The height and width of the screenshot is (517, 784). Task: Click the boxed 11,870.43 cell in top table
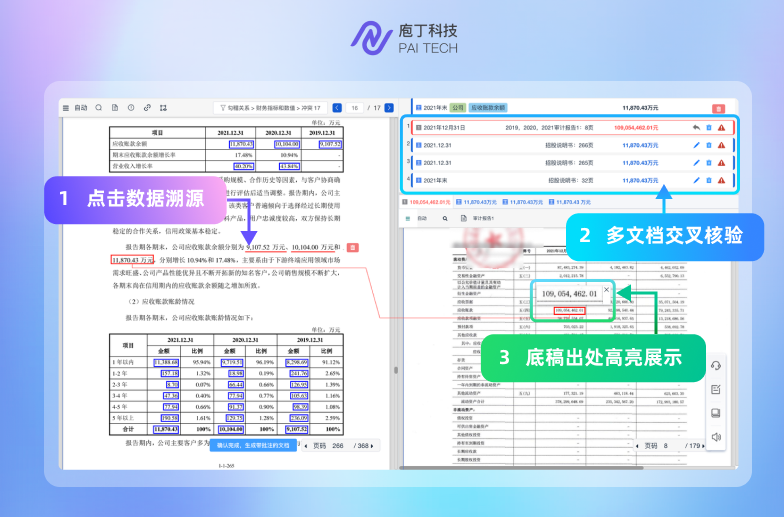coord(242,144)
